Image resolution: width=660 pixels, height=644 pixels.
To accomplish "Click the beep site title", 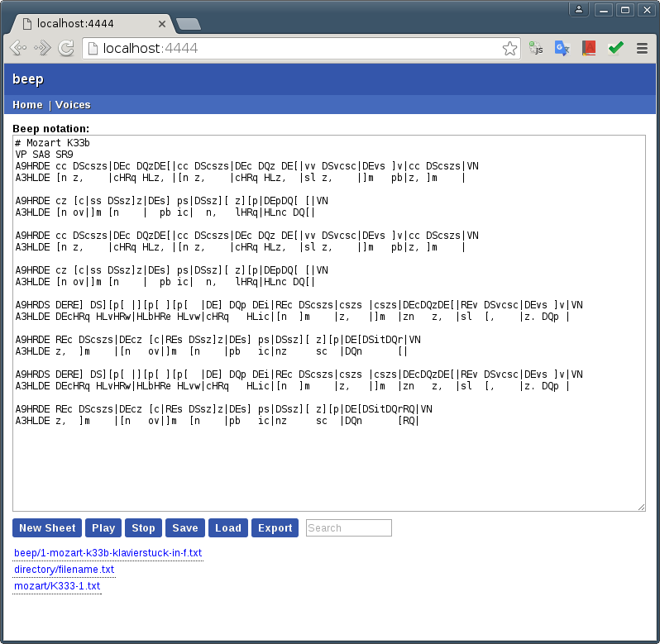I will [28, 79].
